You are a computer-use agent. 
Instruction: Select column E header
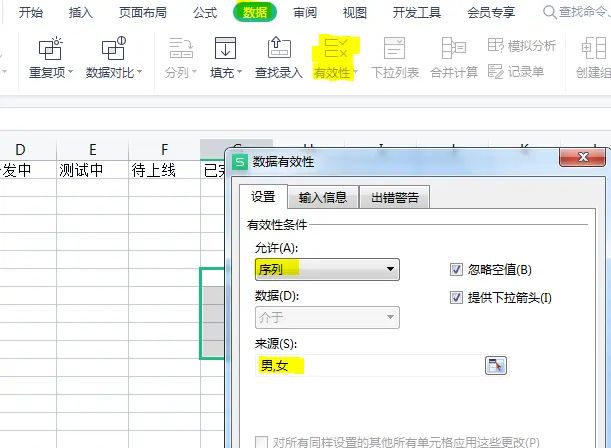click(x=92, y=149)
